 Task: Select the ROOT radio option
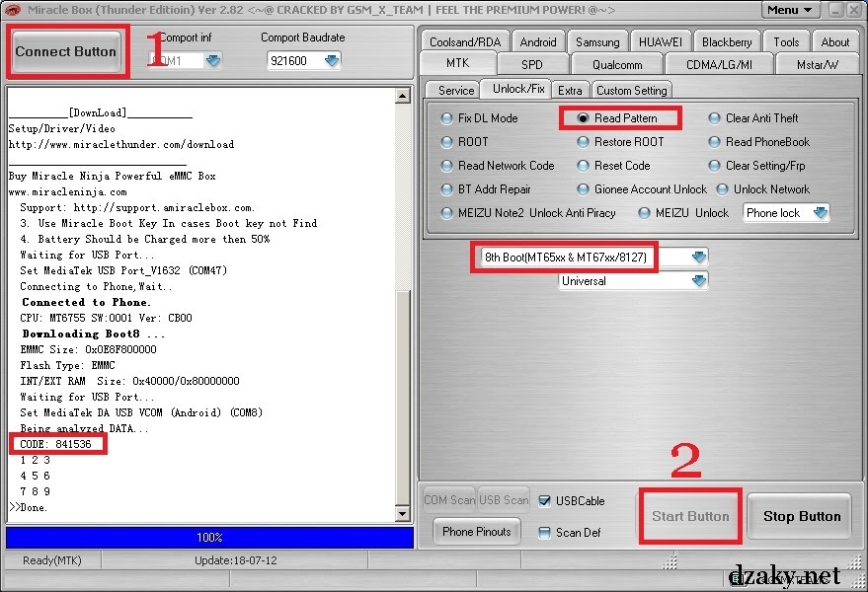pos(465,142)
